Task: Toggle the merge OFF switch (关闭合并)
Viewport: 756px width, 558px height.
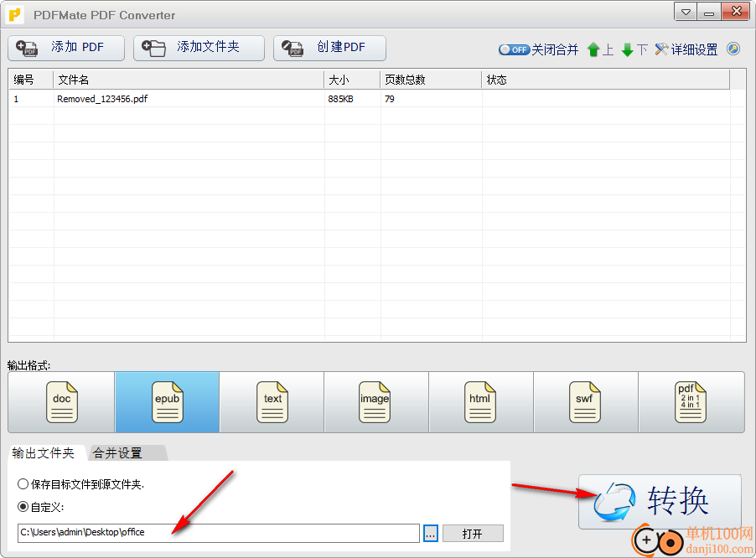Action: pyautogui.click(x=514, y=49)
